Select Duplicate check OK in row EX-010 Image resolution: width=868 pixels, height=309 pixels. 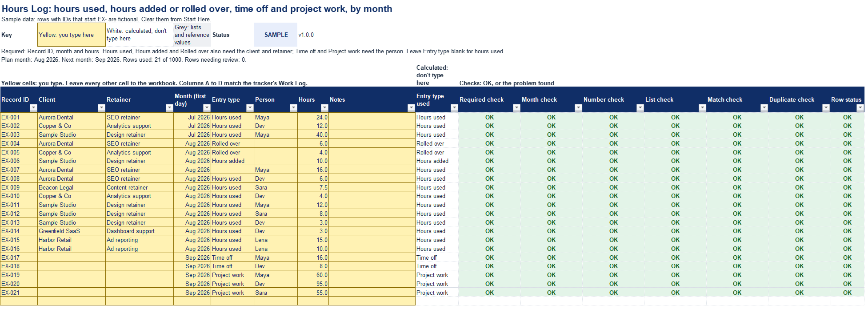pyautogui.click(x=799, y=196)
